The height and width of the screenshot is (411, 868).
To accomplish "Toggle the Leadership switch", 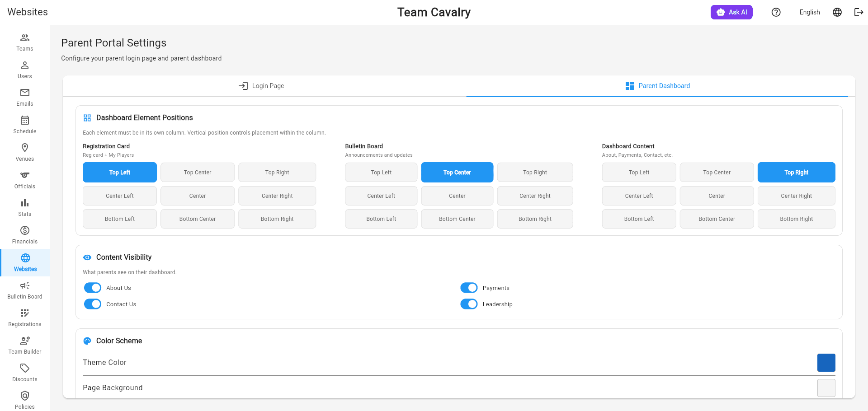I will (469, 304).
